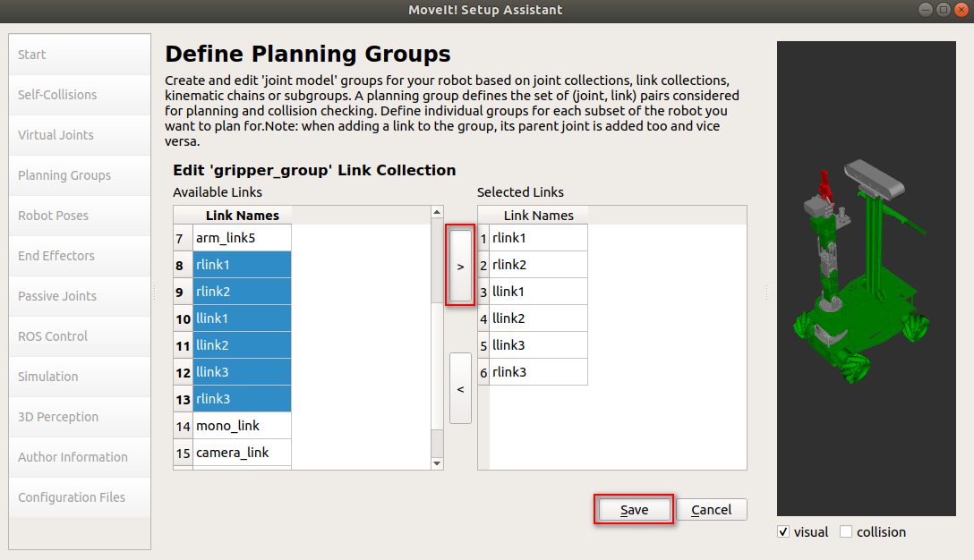Select llink3 in the Available Links list

tap(242, 372)
